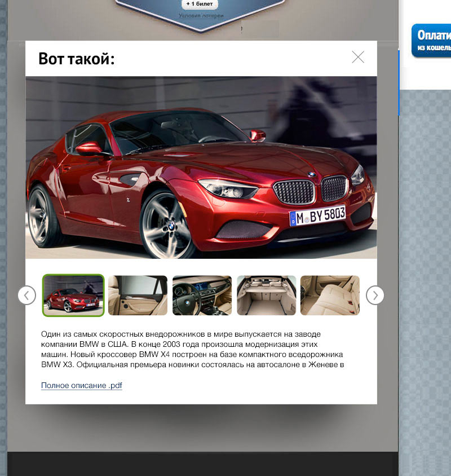Click the "Вот такой:" popup heading
Viewport: 451px width, 476px height.
[x=76, y=58]
